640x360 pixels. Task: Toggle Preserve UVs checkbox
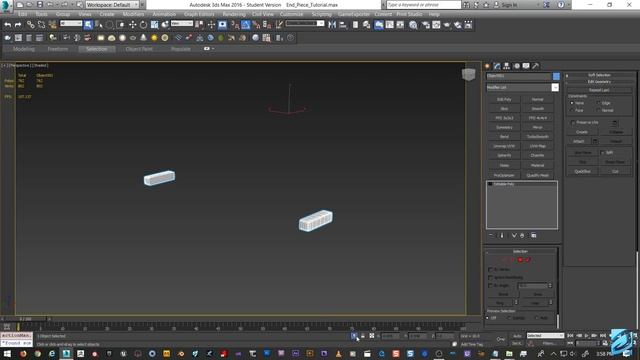pyautogui.click(x=573, y=122)
